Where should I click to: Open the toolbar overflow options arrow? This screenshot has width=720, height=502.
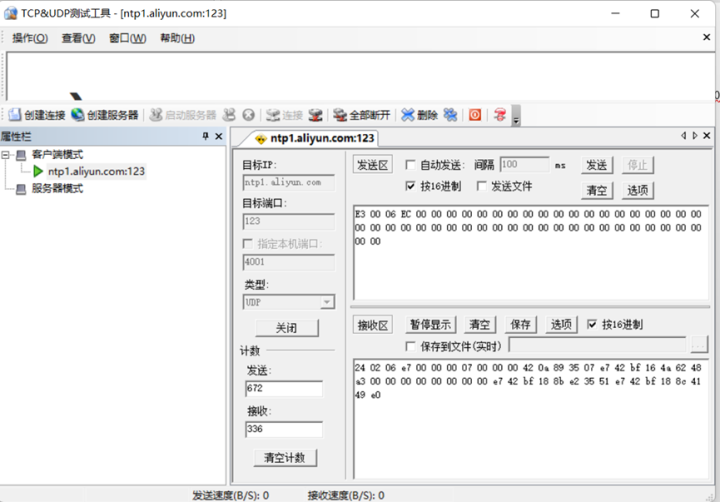click(x=516, y=115)
